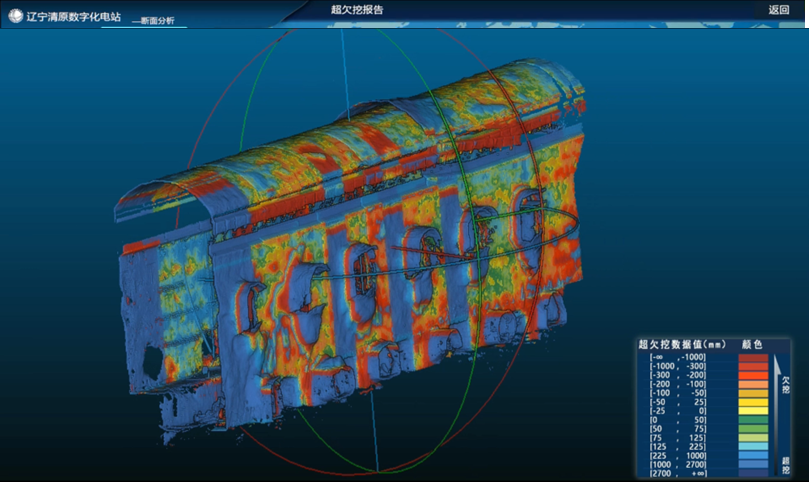Click the power station logo icon
The width and height of the screenshot is (809, 482).
tap(15, 16)
